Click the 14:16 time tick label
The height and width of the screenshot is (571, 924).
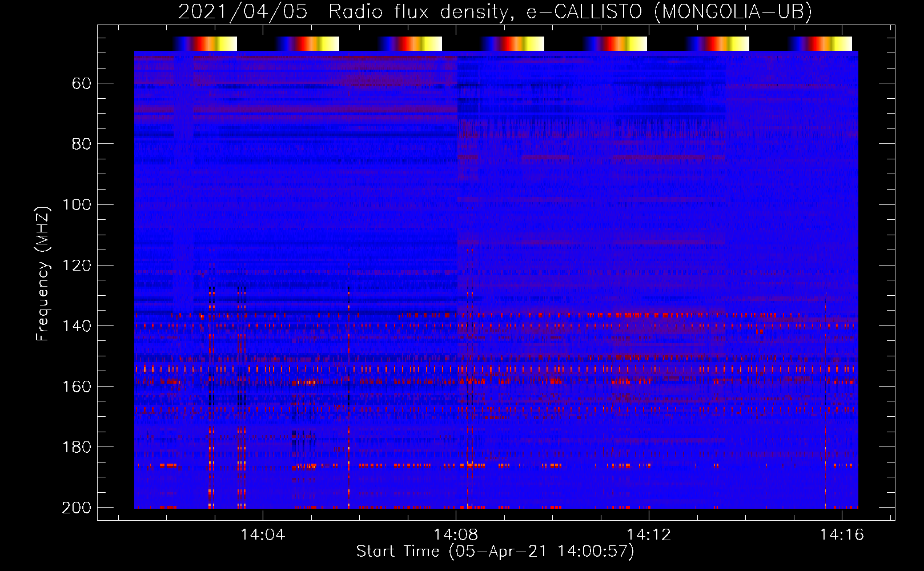pyautogui.click(x=842, y=534)
